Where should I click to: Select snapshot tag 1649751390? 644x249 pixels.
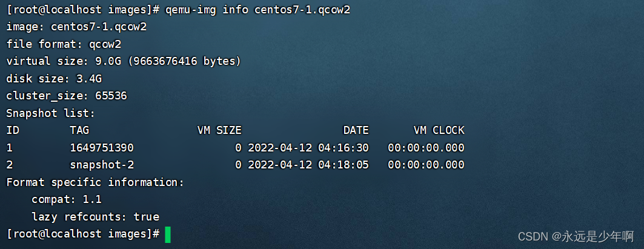point(102,147)
